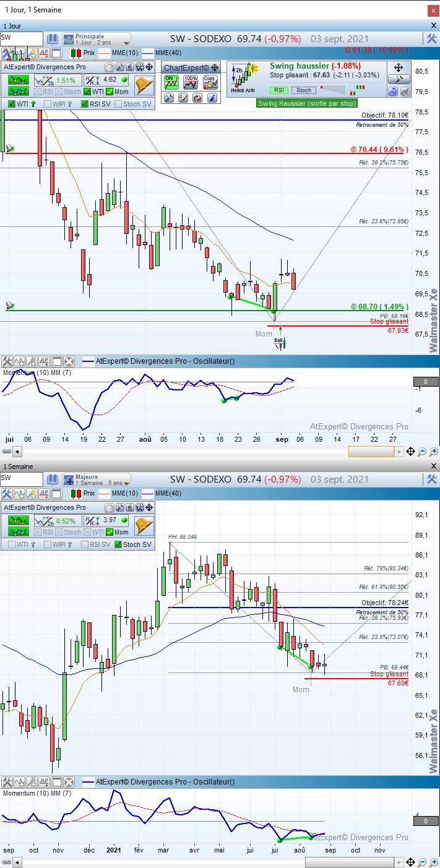Click the ChartExpert Copy icon
This screenshot has width=440, height=868.
click(210, 81)
